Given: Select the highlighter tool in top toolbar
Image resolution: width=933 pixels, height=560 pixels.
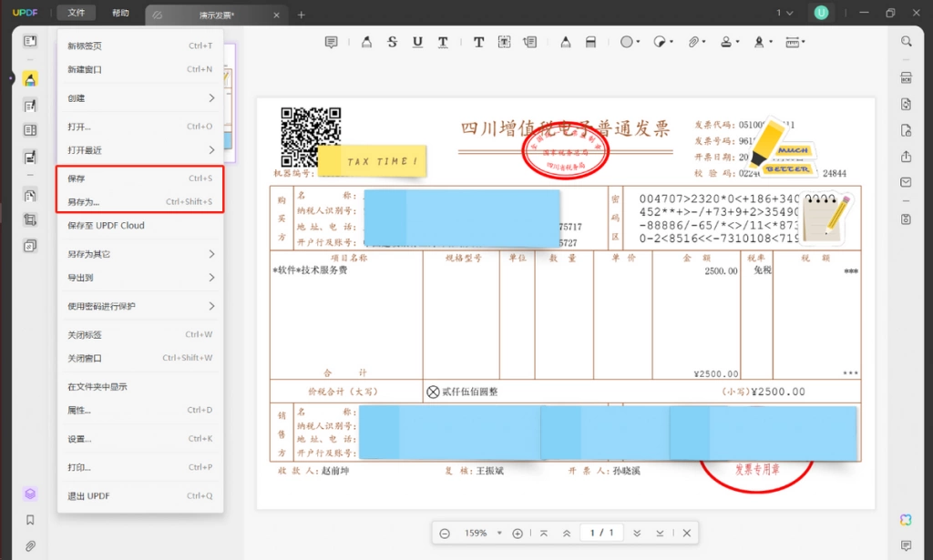Looking at the screenshot, I should [x=366, y=42].
